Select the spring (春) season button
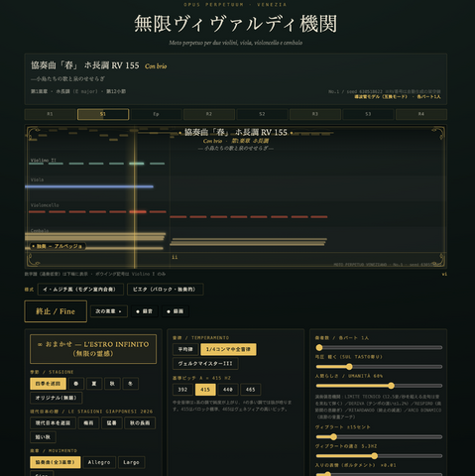Screen dimensions: 475x476 76,384
